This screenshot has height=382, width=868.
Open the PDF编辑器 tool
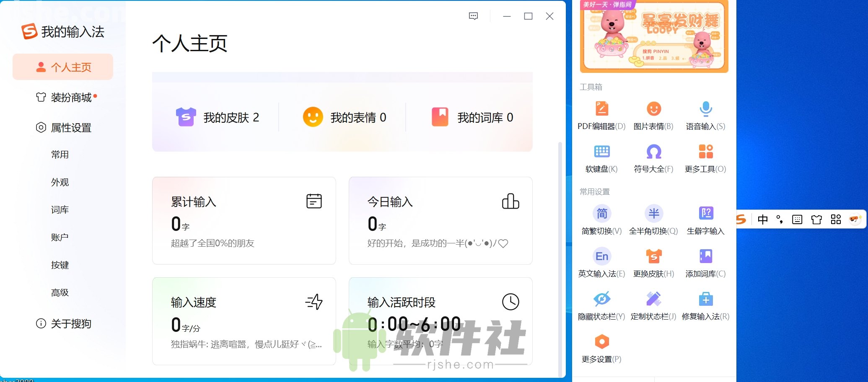pyautogui.click(x=601, y=116)
